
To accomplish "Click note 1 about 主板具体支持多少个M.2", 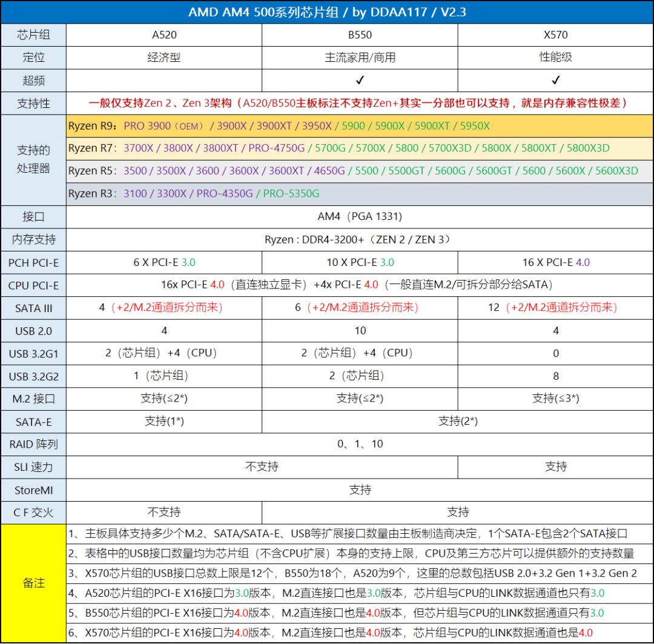I will [360, 534].
